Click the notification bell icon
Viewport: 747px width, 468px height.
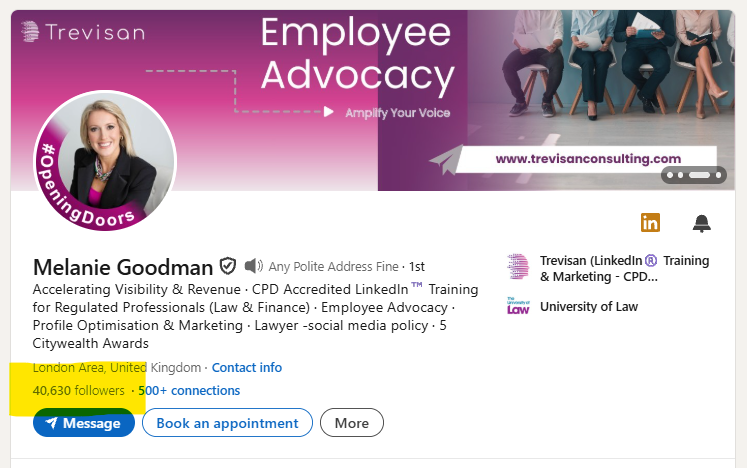pos(702,223)
